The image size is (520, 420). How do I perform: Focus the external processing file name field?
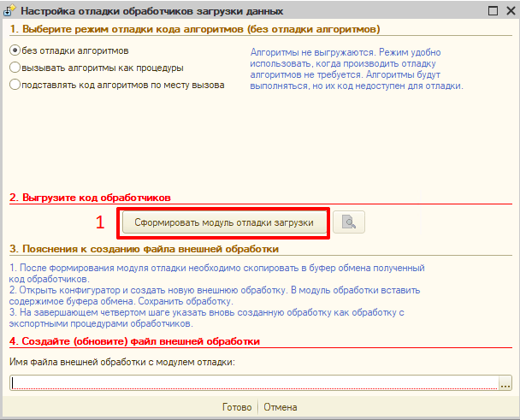pos(254,383)
